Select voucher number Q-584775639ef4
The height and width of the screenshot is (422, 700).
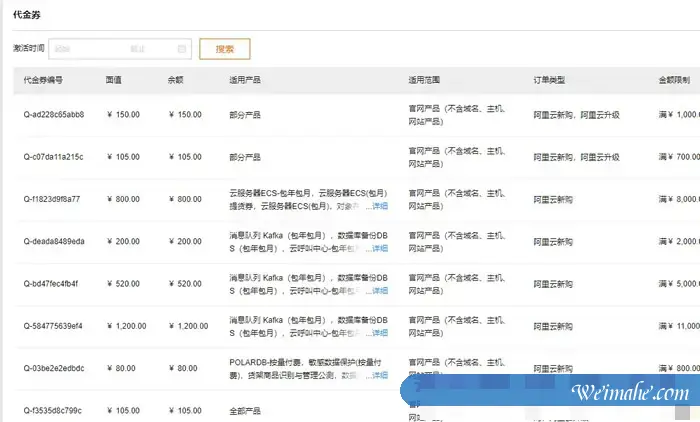coord(53,326)
